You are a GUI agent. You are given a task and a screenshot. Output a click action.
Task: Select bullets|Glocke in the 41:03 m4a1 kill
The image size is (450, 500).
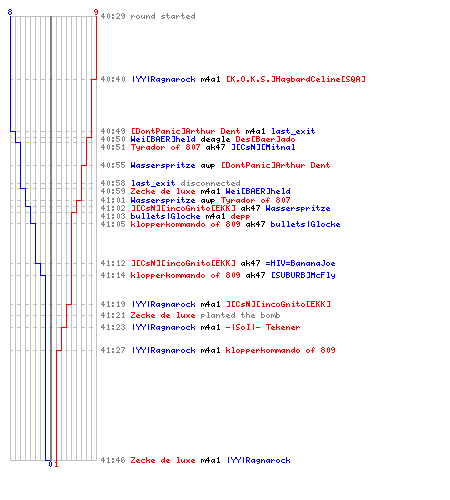(x=165, y=216)
